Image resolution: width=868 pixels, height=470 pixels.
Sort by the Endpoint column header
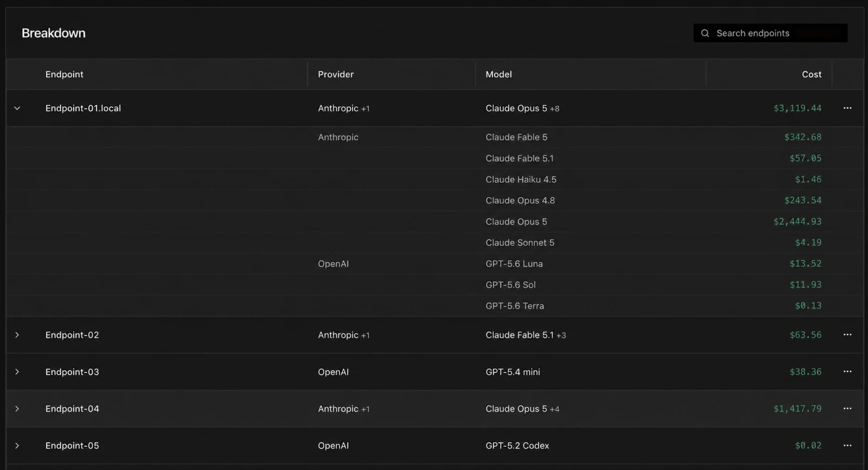coord(65,74)
